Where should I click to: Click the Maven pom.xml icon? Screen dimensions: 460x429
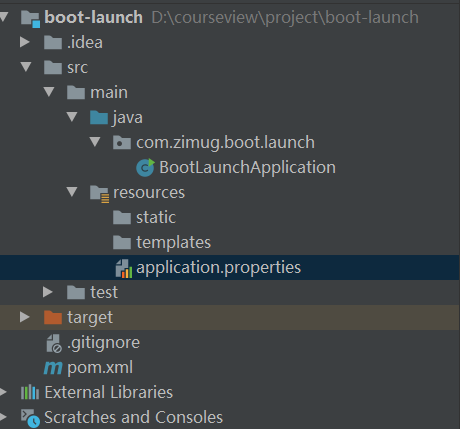[53, 368]
